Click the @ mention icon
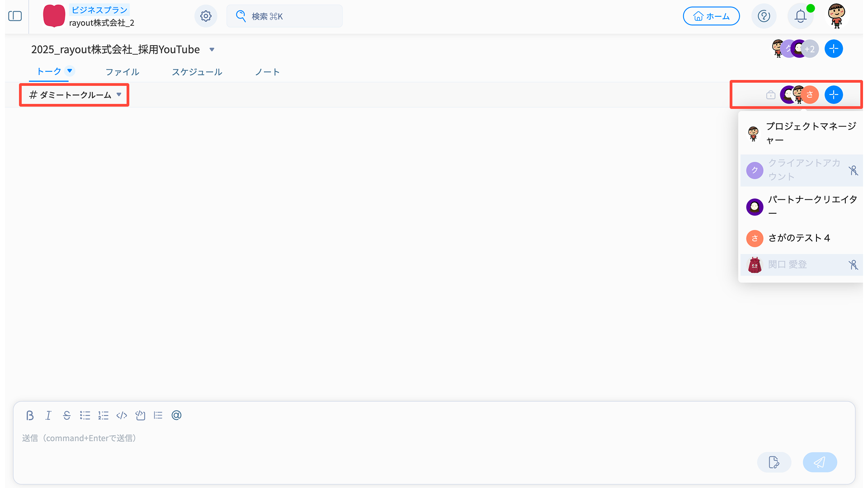Screen dimensions: 868x488 tap(176, 415)
